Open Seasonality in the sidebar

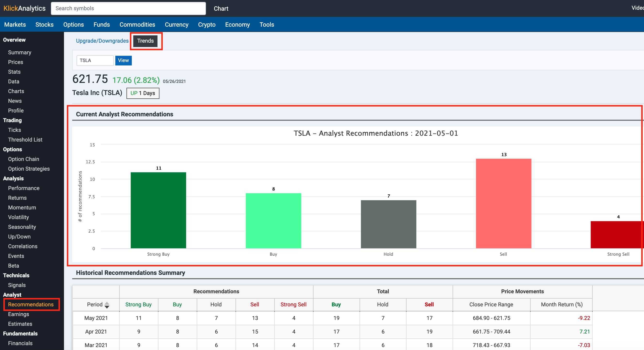click(22, 227)
